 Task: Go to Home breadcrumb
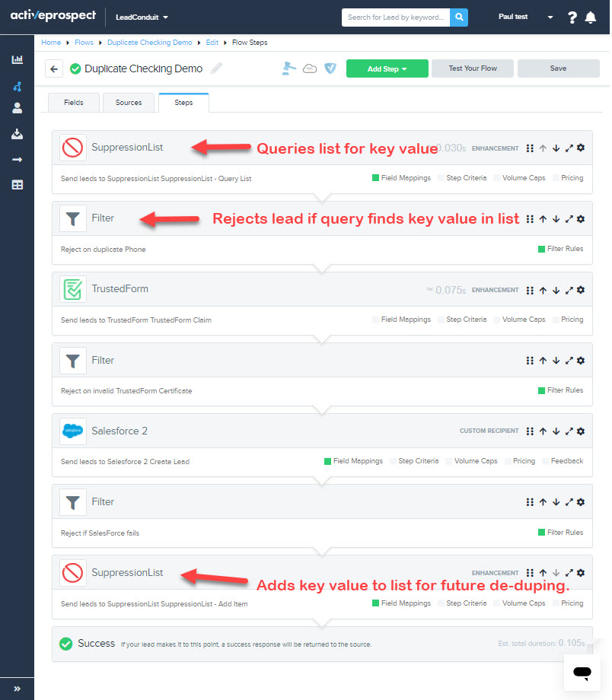click(51, 43)
